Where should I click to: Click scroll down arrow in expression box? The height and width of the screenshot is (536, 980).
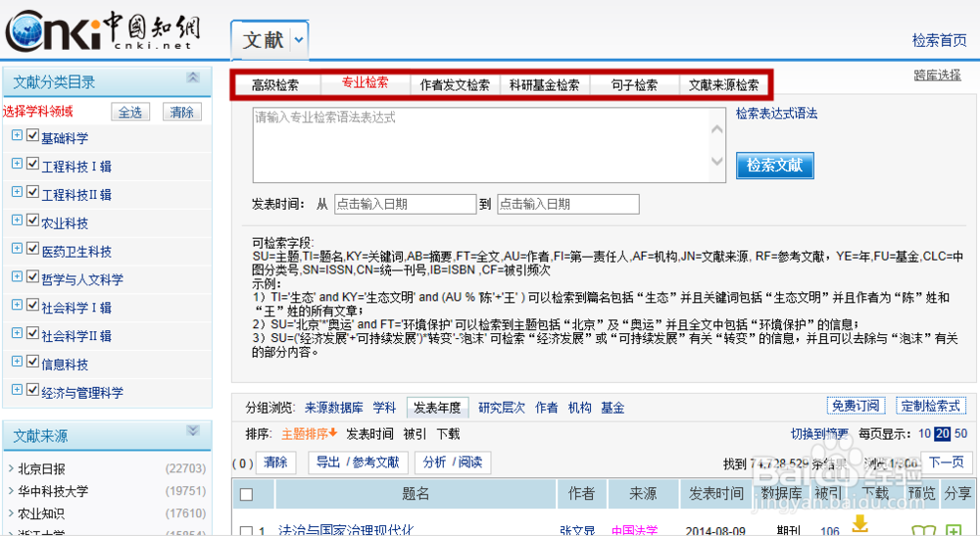click(717, 161)
